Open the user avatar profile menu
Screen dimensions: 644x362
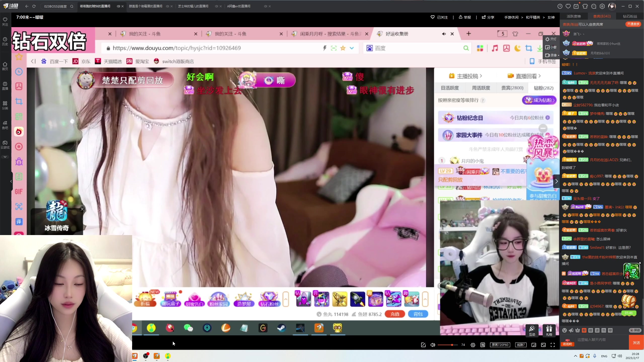tap(612, 6)
